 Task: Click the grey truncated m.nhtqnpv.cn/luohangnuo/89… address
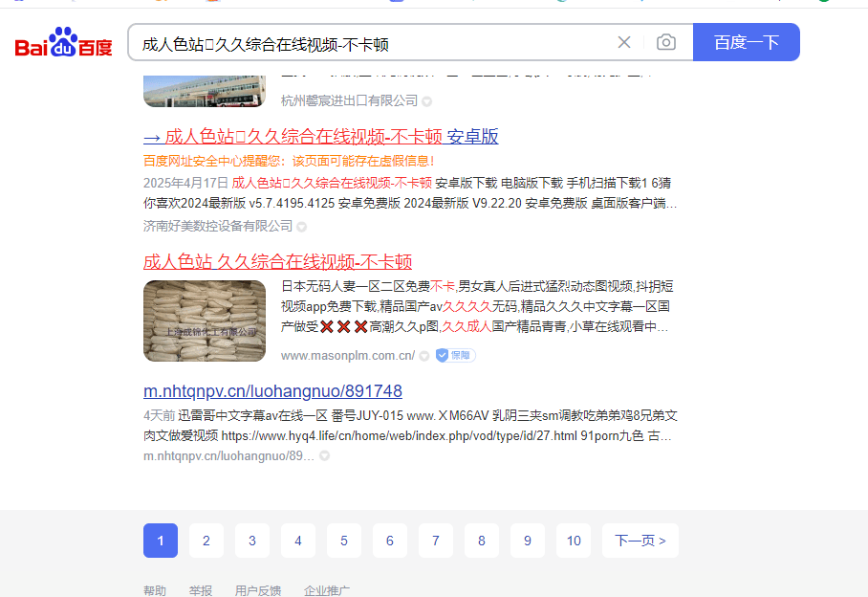(228, 455)
